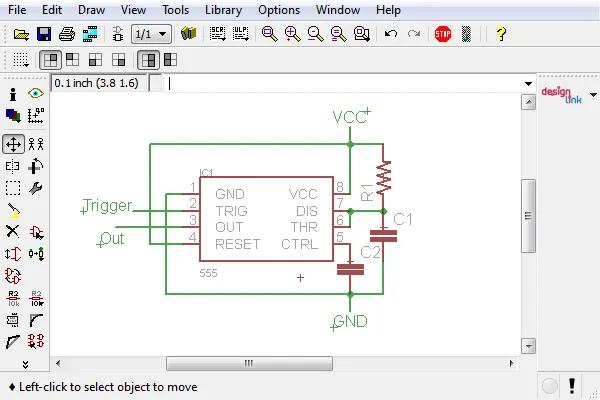Open the Draw menu
The image size is (600, 400).
tap(91, 10)
